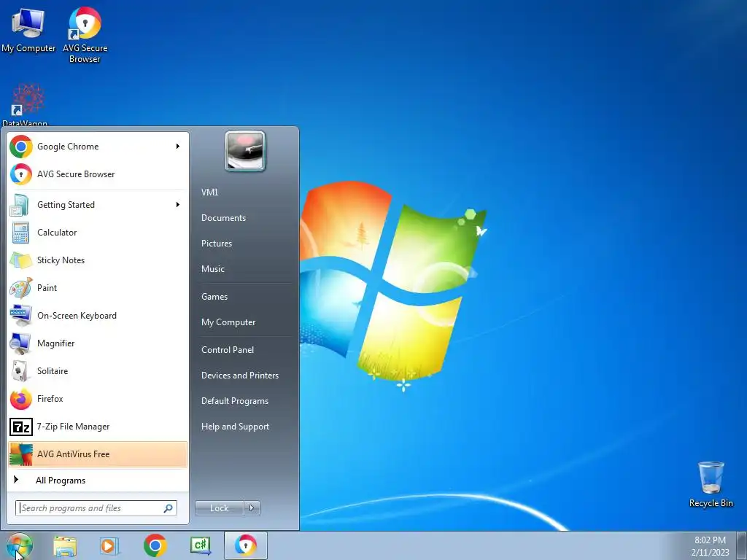Open Google Chrome from Start menu list
Image resolution: width=747 pixels, height=560 pixels.
point(98,147)
